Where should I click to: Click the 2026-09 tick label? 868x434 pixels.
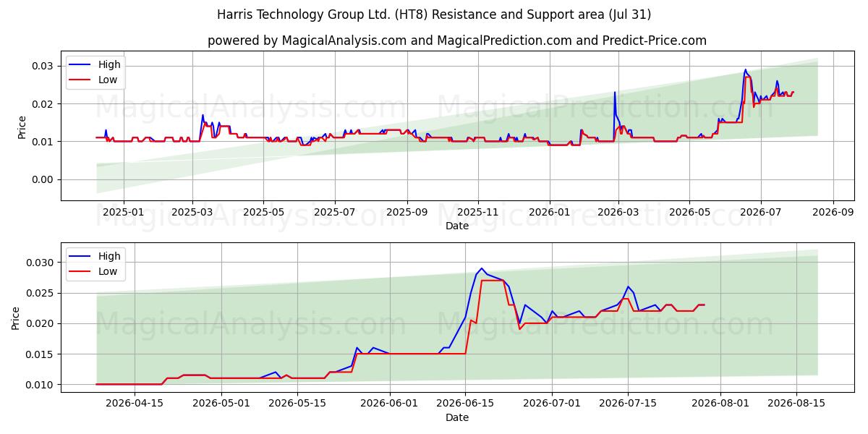click(833, 211)
